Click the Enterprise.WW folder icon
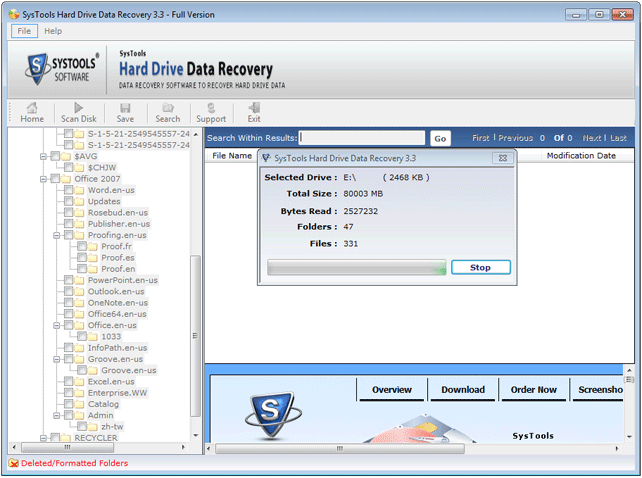The image size is (642, 478). (80, 393)
